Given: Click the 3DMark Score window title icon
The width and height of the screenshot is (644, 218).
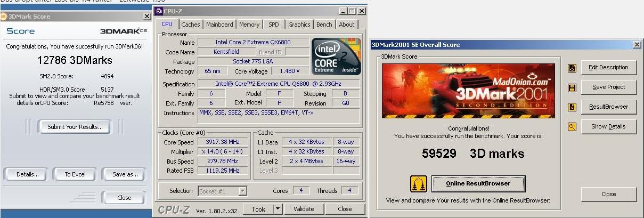Looking at the screenshot, I should [4, 17].
